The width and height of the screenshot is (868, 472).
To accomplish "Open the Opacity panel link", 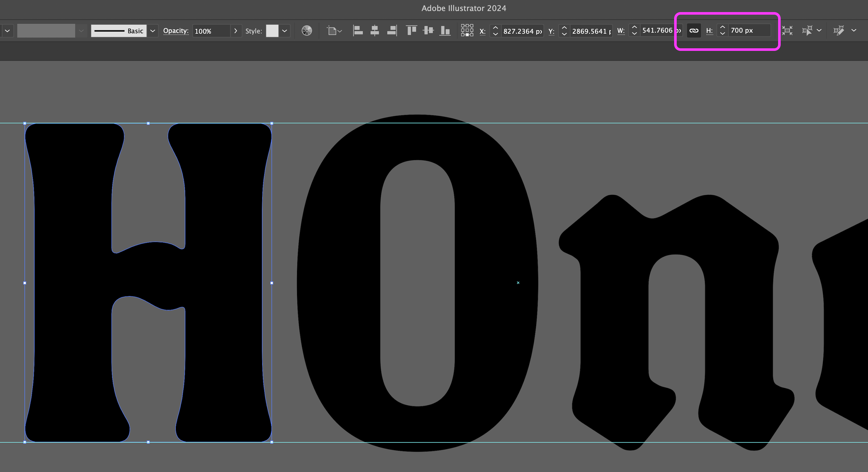I will pos(175,31).
